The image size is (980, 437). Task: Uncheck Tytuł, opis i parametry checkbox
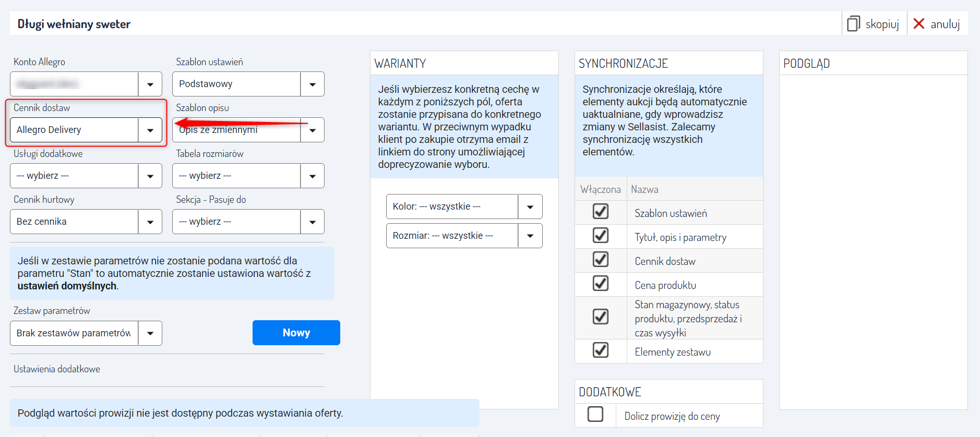coord(601,235)
